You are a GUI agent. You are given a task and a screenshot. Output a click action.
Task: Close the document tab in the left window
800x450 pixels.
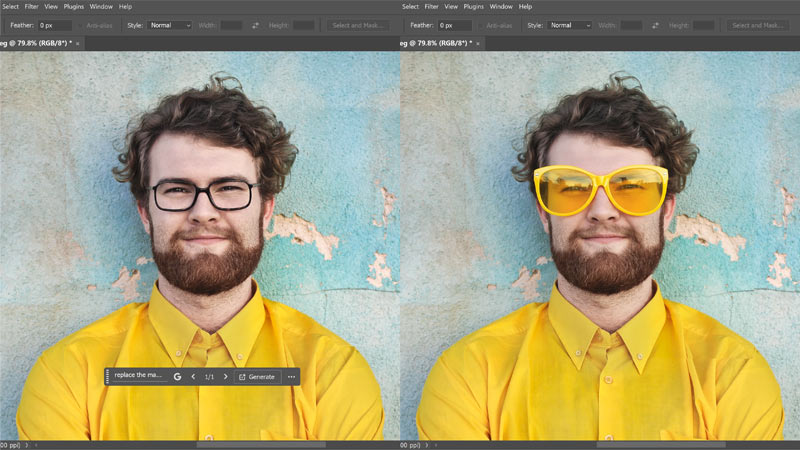point(78,44)
